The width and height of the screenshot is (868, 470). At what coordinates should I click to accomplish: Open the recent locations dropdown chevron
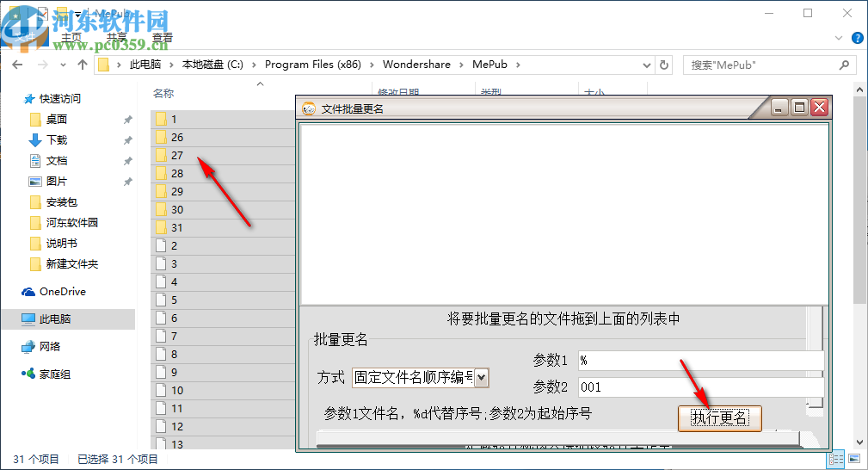coord(63,65)
